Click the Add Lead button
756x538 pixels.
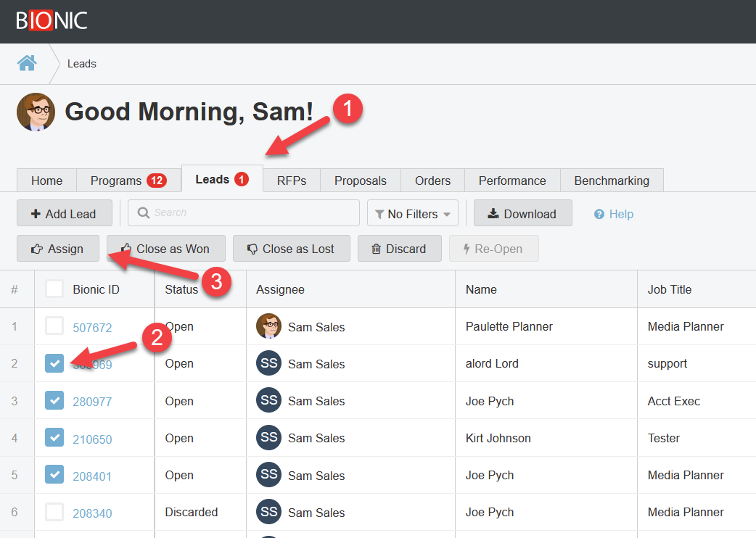pos(64,214)
